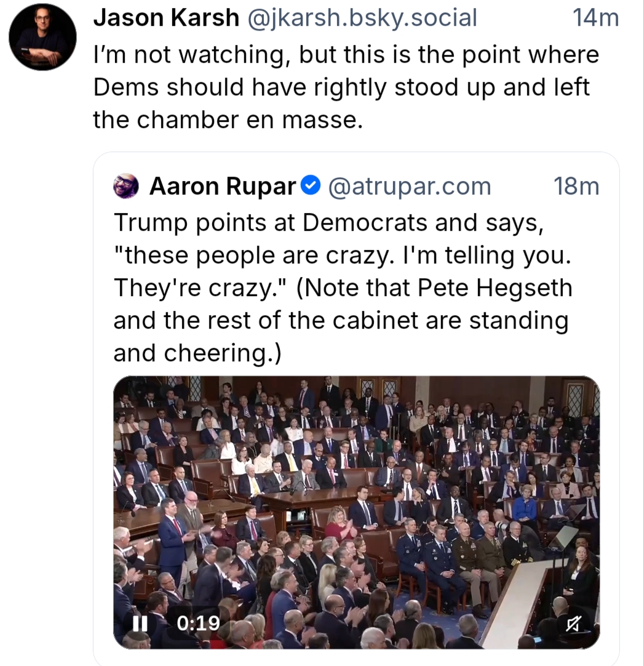This screenshot has width=644, height=666.
Task: Unmute the video with speaker icon
Action: tap(573, 624)
